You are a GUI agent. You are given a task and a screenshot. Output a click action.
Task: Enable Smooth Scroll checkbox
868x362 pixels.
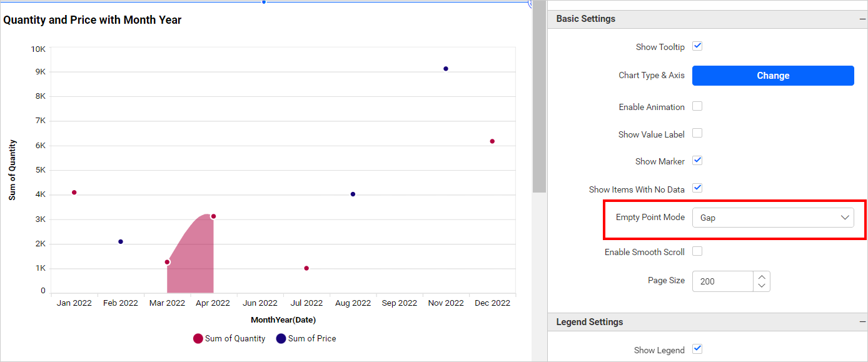pyautogui.click(x=697, y=251)
